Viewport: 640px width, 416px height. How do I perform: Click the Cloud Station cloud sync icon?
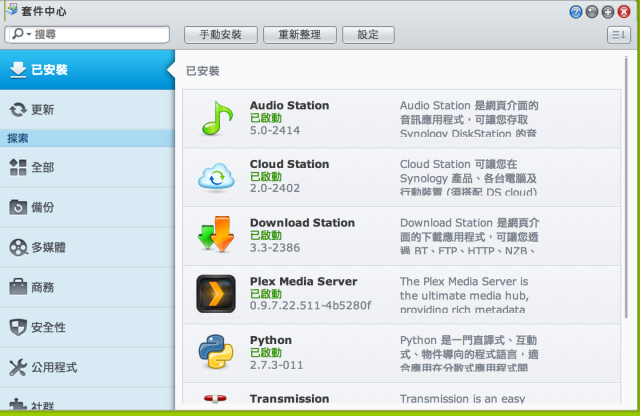[216, 177]
